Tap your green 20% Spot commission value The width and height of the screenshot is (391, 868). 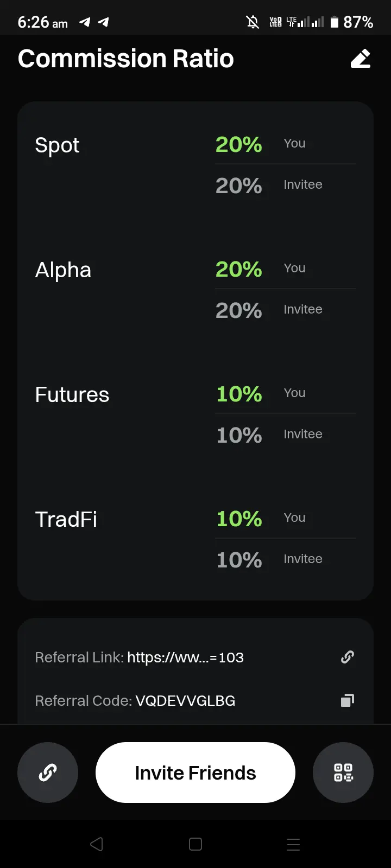point(239,144)
